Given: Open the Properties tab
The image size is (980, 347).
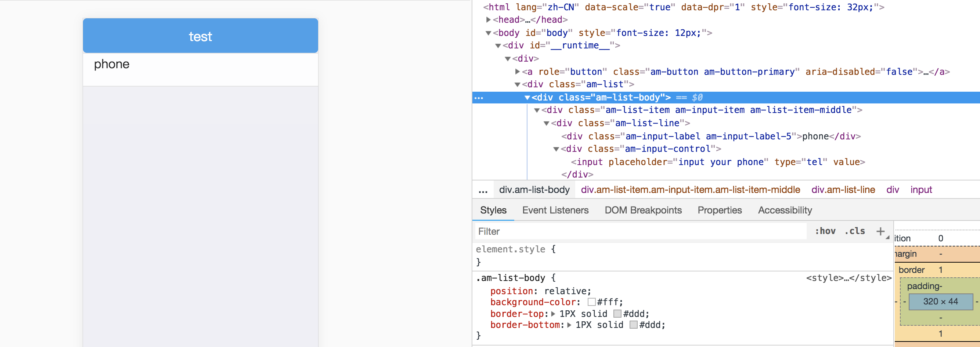Looking at the screenshot, I should pos(720,210).
